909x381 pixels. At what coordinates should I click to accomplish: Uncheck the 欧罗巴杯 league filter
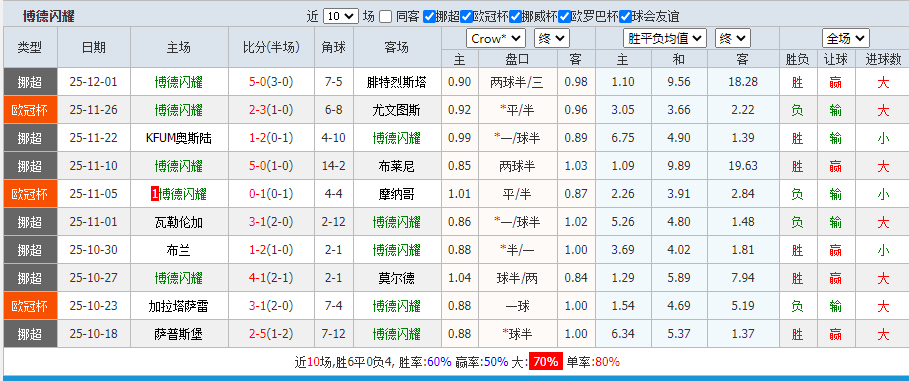click(x=564, y=17)
